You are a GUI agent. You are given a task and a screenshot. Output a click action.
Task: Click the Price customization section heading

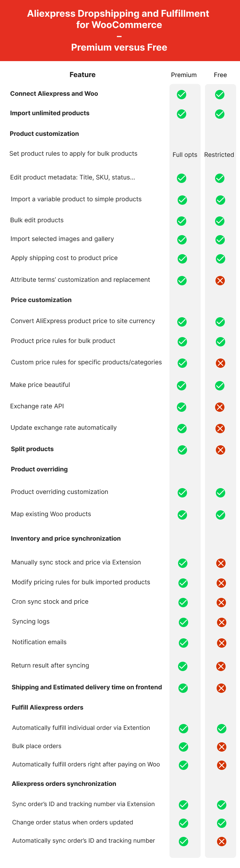(41, 300)
